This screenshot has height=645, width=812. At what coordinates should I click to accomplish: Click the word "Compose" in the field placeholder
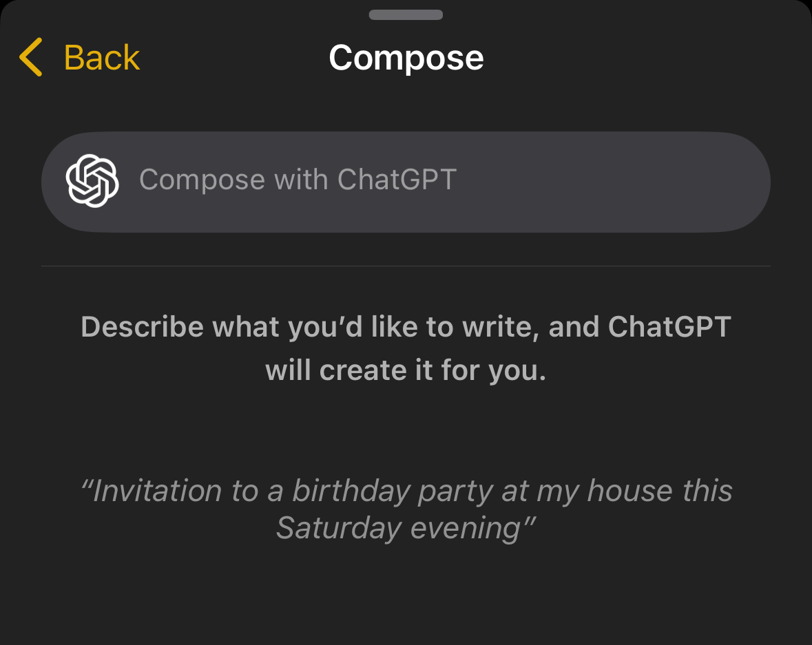202,180
